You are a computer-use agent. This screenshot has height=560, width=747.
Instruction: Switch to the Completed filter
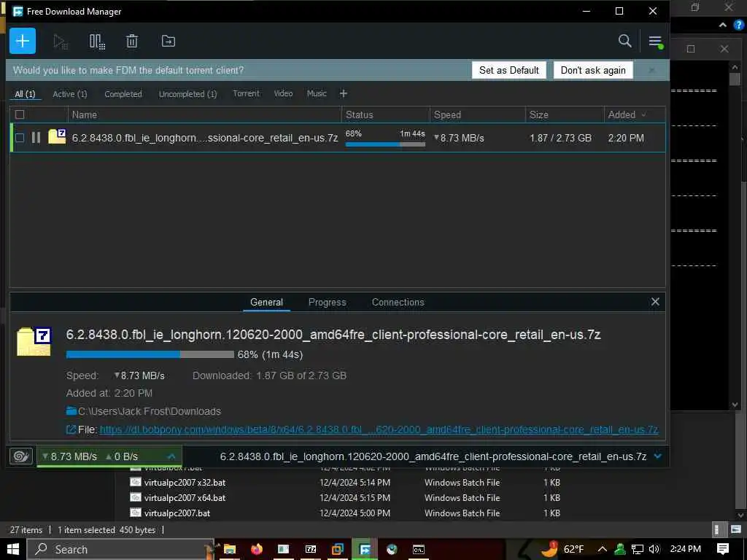coord(123,94)
